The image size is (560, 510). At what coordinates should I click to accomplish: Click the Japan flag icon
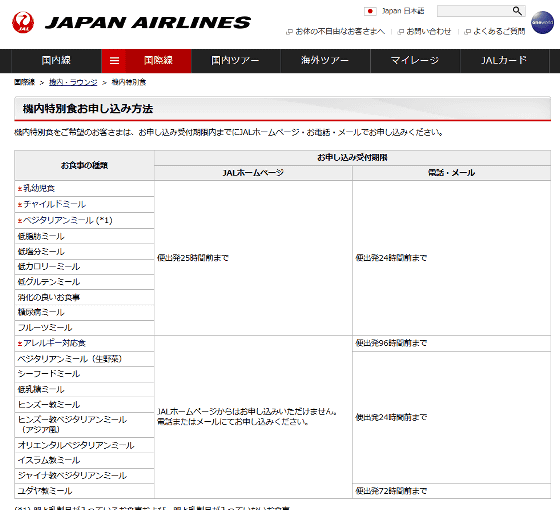tap(370, 11)
